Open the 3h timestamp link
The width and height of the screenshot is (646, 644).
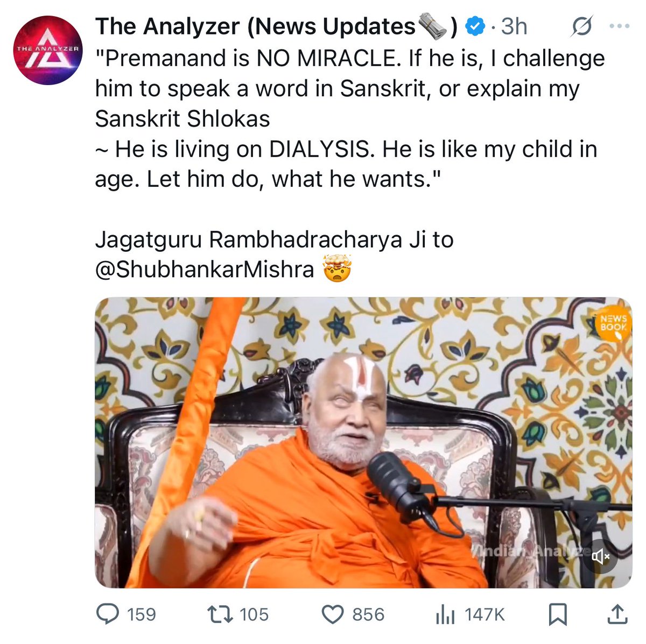[x=514, y=26]
